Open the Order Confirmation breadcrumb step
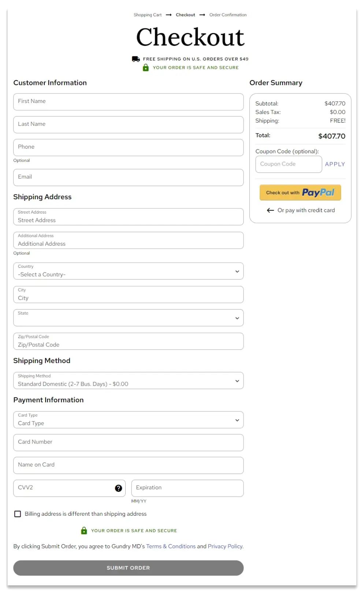Image resolution: width=364 pixels, height=593 pixels. 228,15
